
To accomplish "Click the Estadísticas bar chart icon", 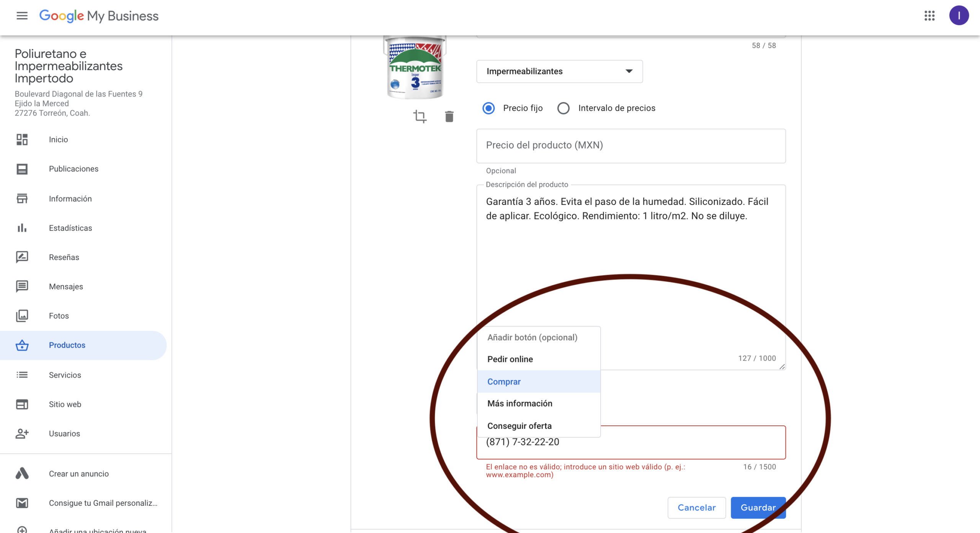I will tap(22, 228).
